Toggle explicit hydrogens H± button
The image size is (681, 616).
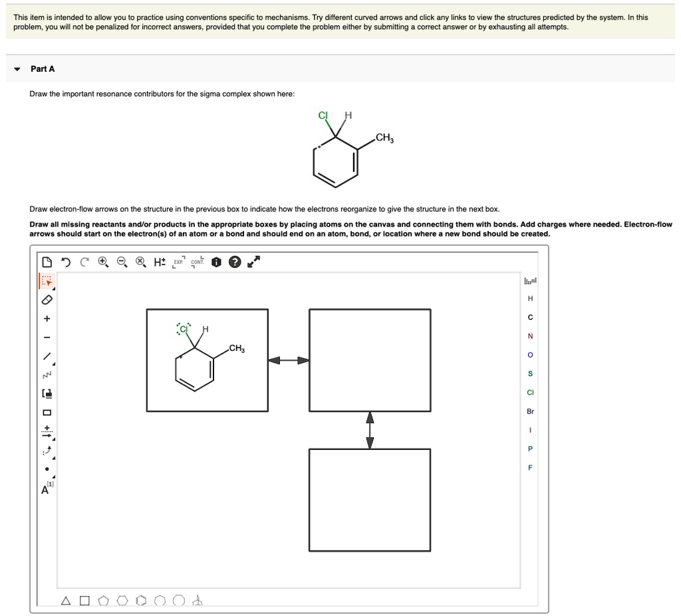click(x=160, y=262)
